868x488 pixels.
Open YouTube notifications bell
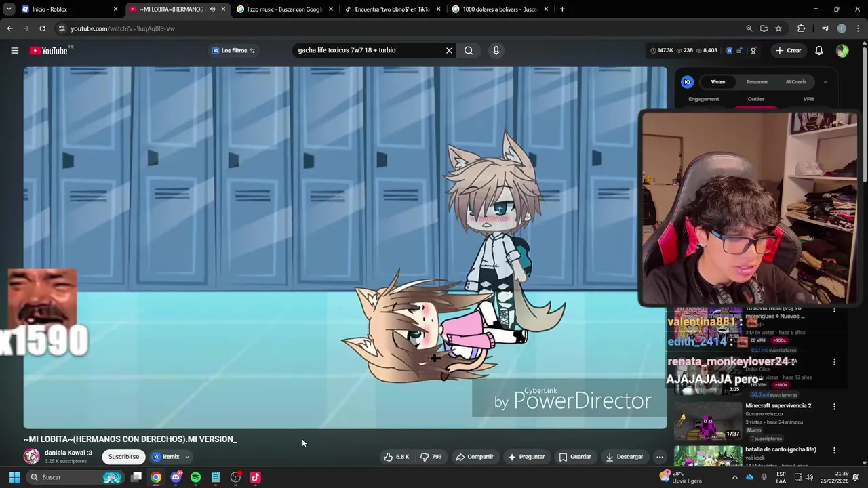click(x=818, y=51)
